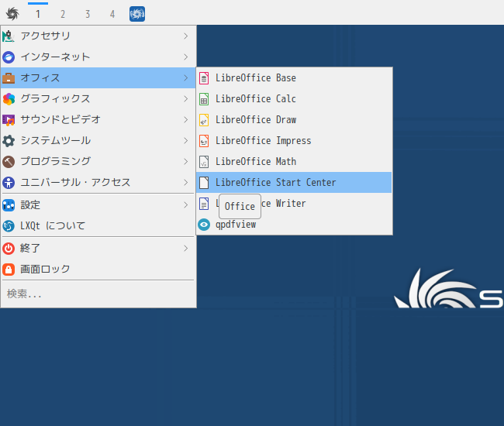Launch LibreOffice Math

click(x=294, y=161)
